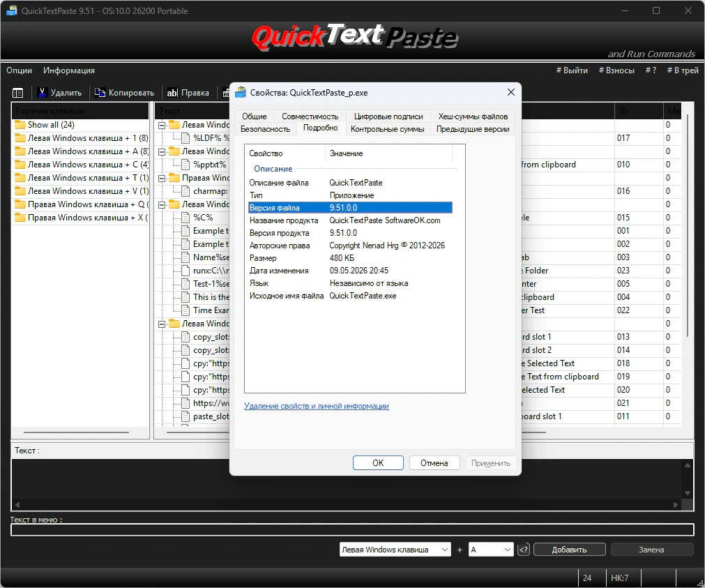Open the Удаление свойств и личной информации link
The image size is (705, 588).
(x=316, y=406)
